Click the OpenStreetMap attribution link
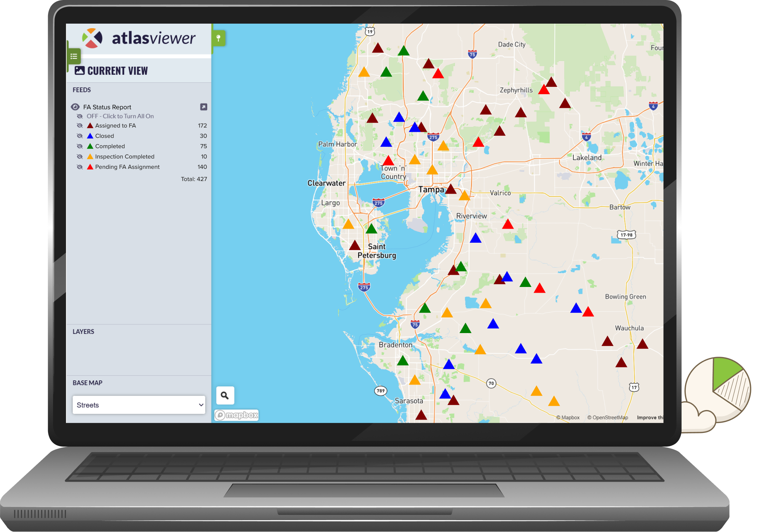 coord(608,418)
